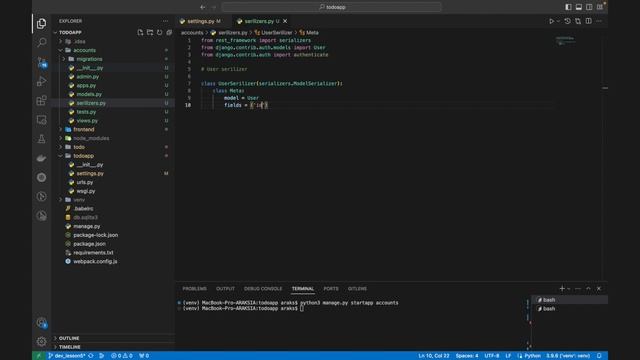Open manage.py file
Screen dimensions: 640x360
pyautogui.click(x=87, y=226)
